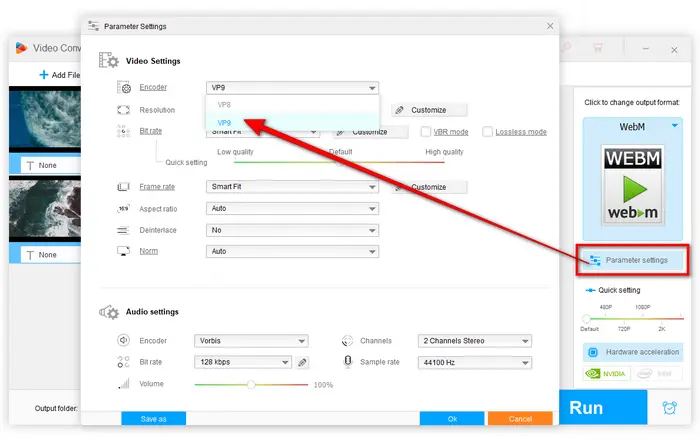
Task: Open the audio Bit rate 128 kbps dropdown
Action: [243, 362]
